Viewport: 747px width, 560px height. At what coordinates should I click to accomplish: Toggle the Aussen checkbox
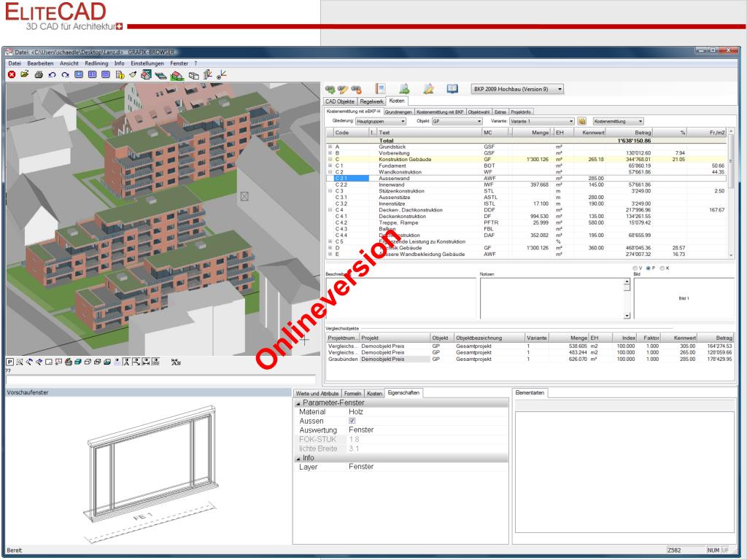353,421
